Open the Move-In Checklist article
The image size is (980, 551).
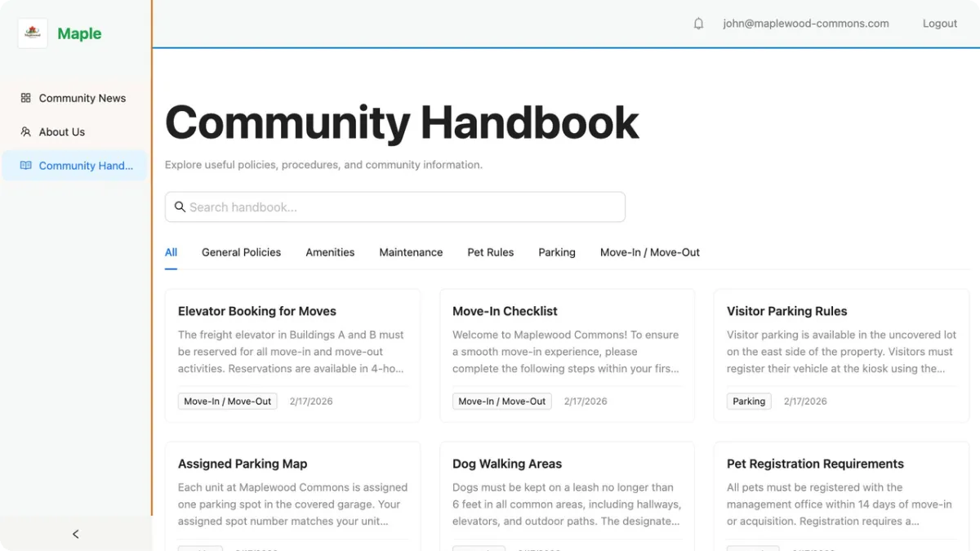(x=505, y=311)
